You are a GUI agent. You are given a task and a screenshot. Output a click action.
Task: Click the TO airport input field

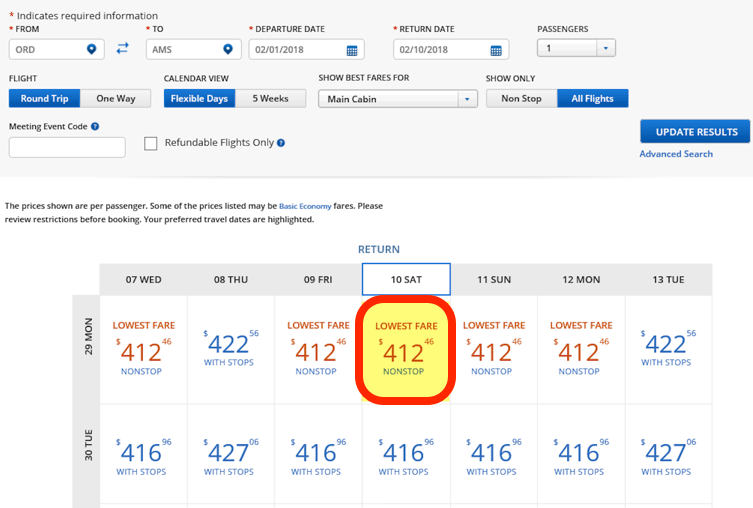click(x=194, y=49)
